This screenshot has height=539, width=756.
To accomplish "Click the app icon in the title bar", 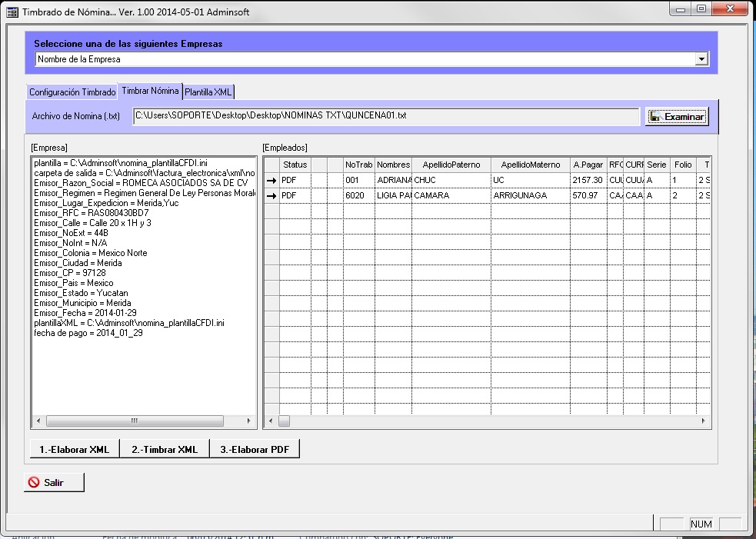I will (x=12, y=12).
